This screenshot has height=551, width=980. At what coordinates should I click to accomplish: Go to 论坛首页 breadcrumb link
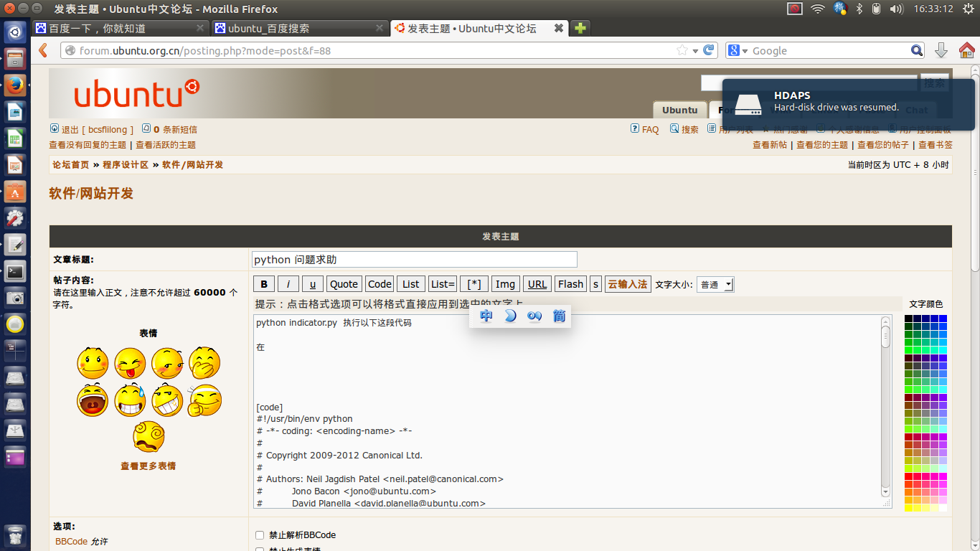pos(70,164)
